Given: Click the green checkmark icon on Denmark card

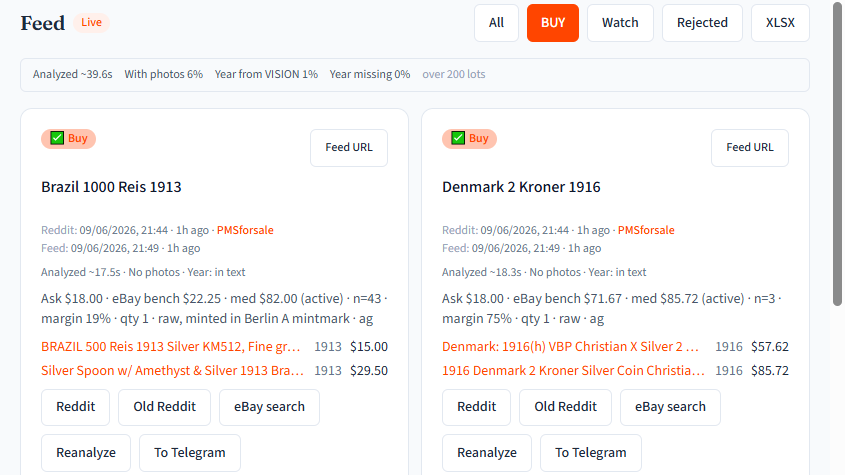Looking at the screenshot, I should tap(458, 138).
